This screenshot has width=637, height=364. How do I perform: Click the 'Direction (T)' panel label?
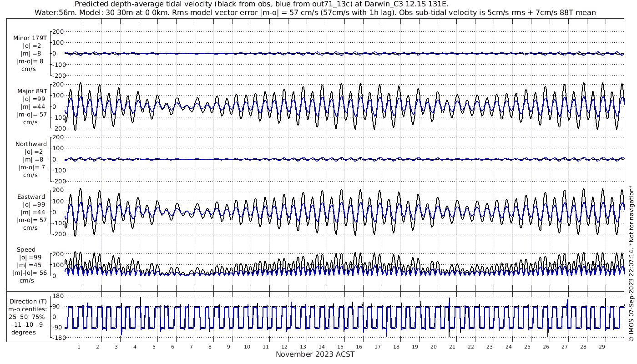pyautogui.click(x=28, y=301)
